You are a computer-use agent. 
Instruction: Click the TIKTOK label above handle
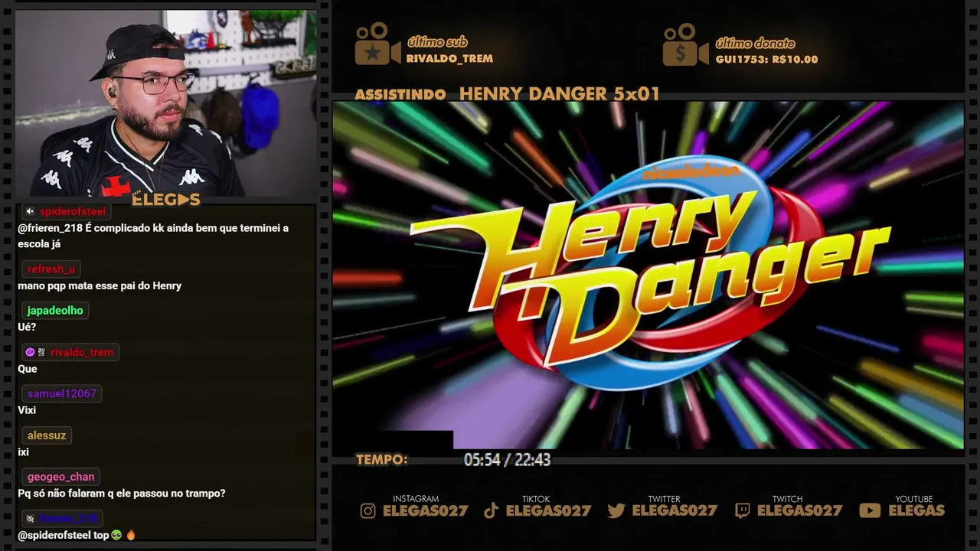tap(536, 499)
